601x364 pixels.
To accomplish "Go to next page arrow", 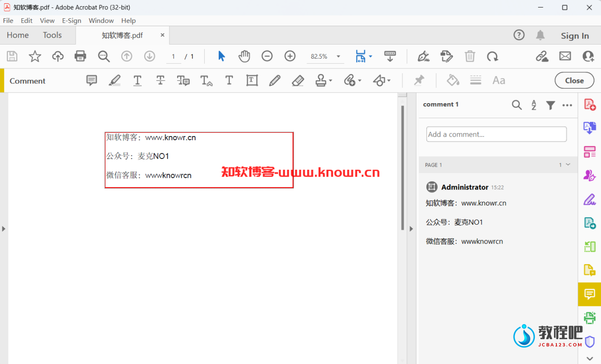I will click(x=149, y=56).
